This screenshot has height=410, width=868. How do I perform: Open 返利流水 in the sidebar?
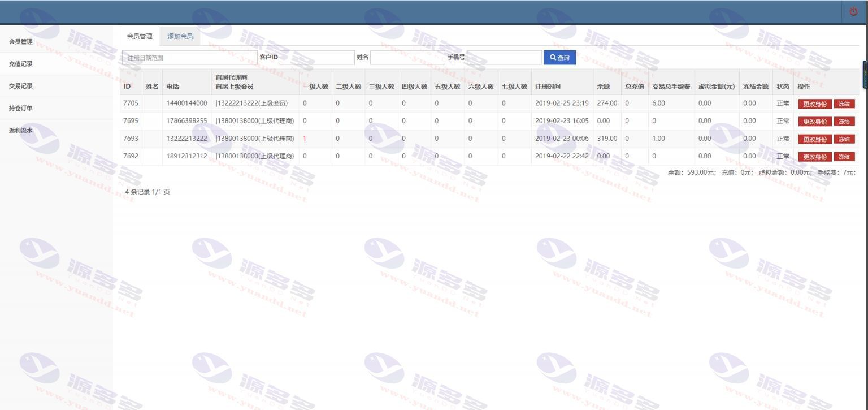pyautogui.click(x=21, y=130)
